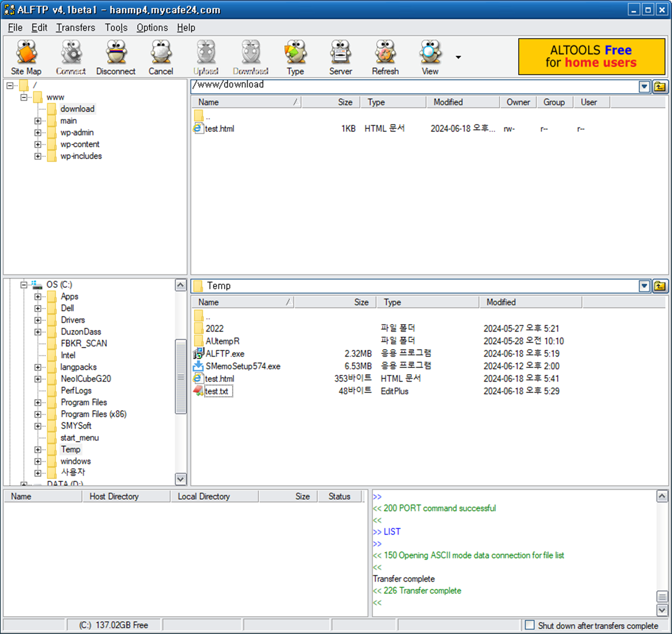
Task: Collapse the www folder node
Action: [x=24, y=97]
